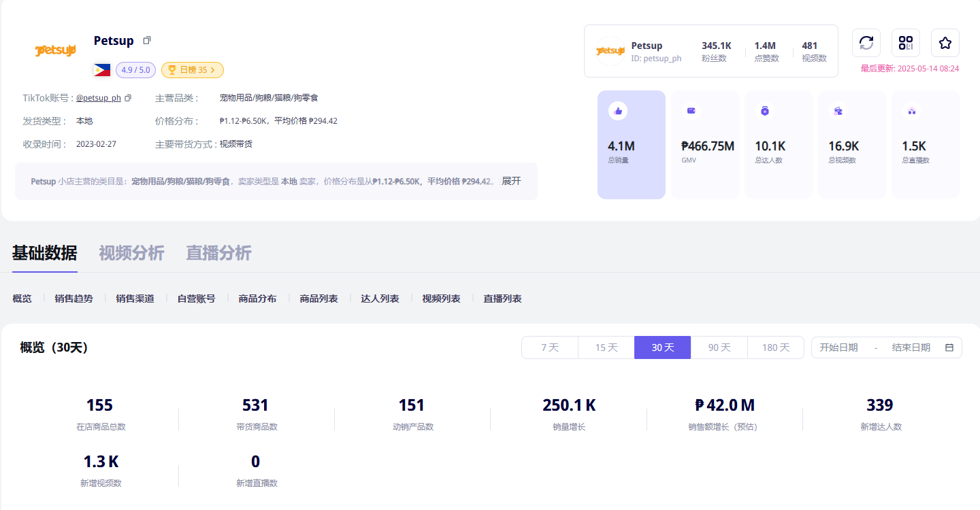The image size is (980, 510).
Task: Switch to the 90天 time range
Action: 719,347
